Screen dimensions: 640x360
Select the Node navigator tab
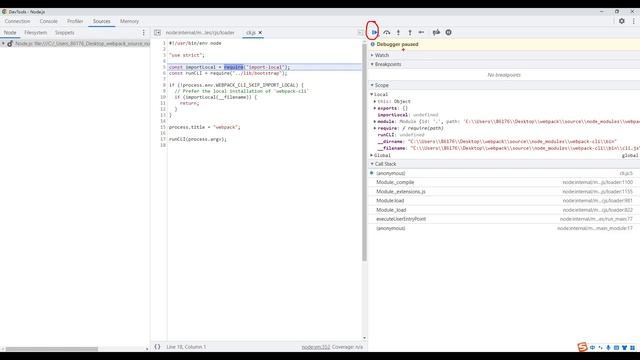(x=10, y=32)
